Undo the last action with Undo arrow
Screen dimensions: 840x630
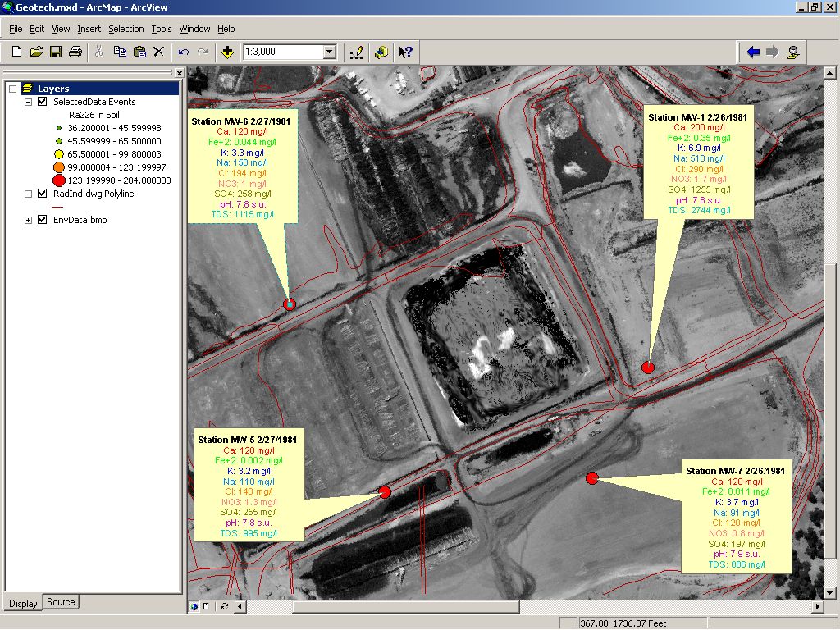[x=184, y=52]
